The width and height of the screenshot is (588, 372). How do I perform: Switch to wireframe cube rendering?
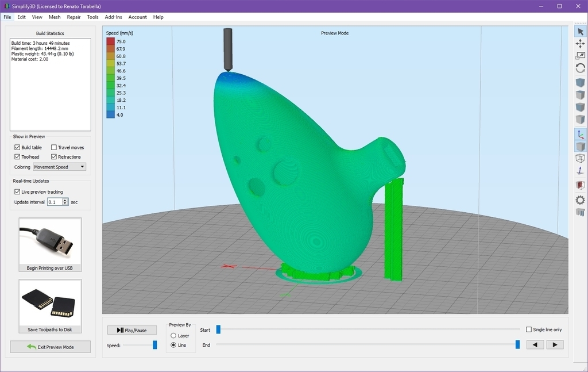tap(580, 159)
